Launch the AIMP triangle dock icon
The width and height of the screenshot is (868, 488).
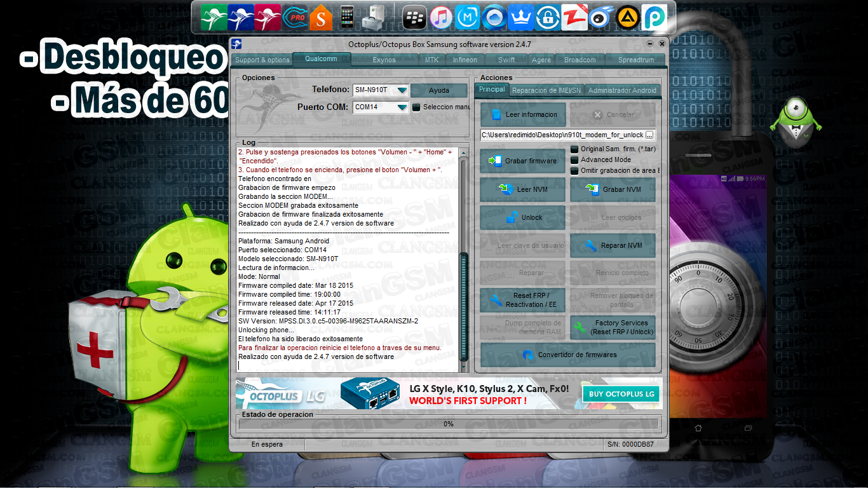(x=627, y=17)
